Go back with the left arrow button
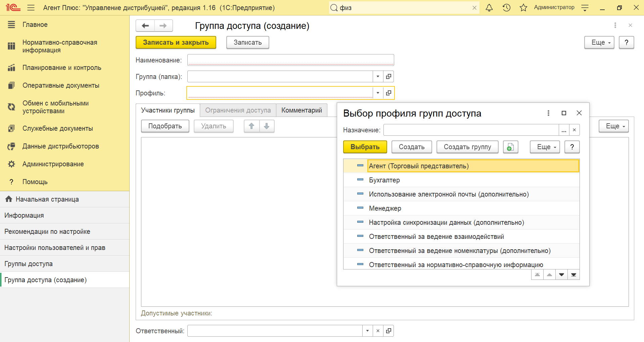 [145, 26]
